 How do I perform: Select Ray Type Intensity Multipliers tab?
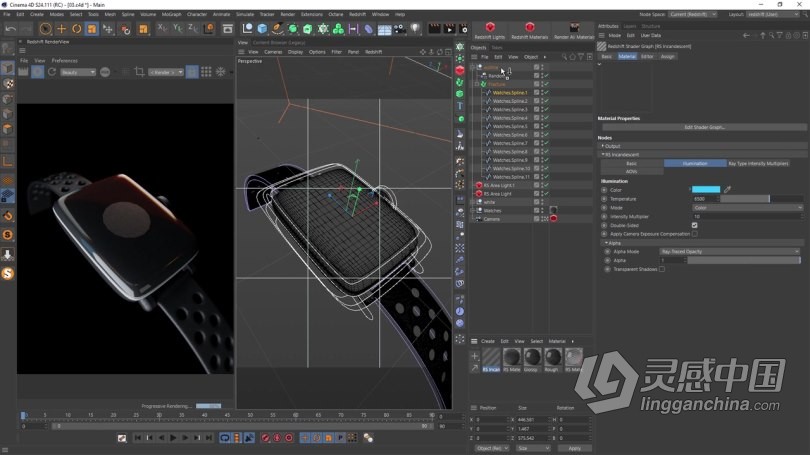[x=758, y=163]
